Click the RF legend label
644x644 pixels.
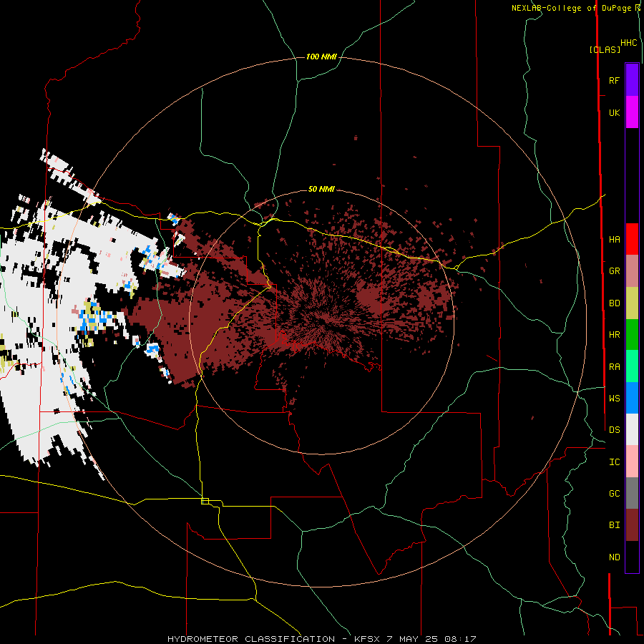point(614,80)
